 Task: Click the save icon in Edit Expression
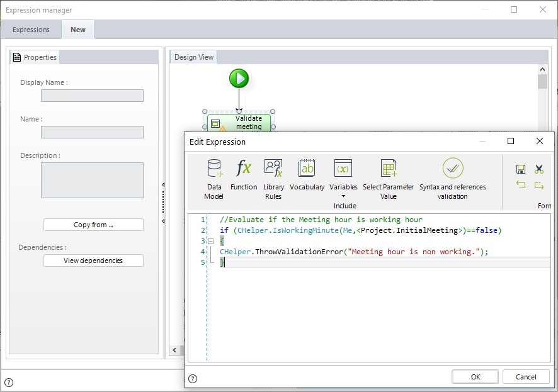pyautogui.click(x=521, y=169)
